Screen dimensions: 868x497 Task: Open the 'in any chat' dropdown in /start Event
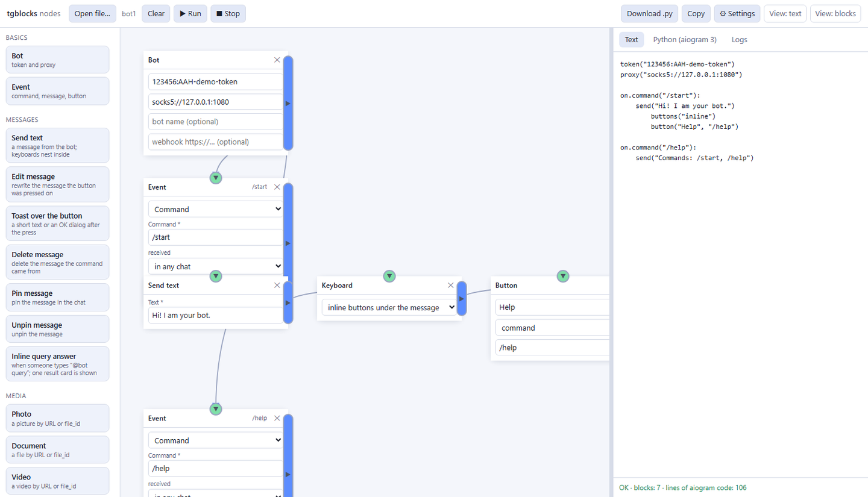(x=216, y=266)
